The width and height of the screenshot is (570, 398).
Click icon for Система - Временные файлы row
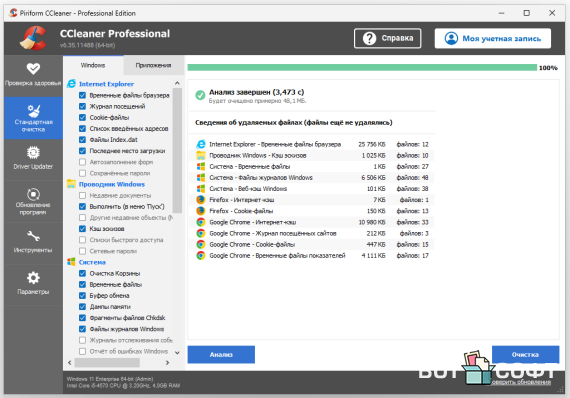tap(201, 166)
